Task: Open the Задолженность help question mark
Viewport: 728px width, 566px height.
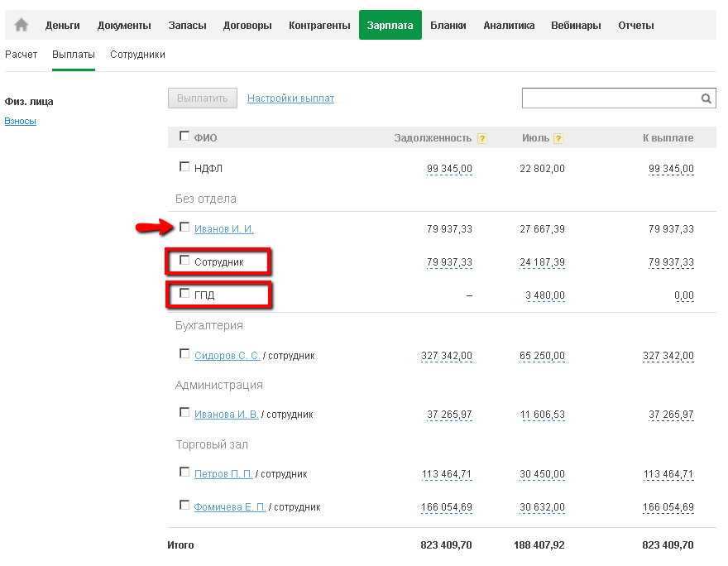Action: click(482, 138)
